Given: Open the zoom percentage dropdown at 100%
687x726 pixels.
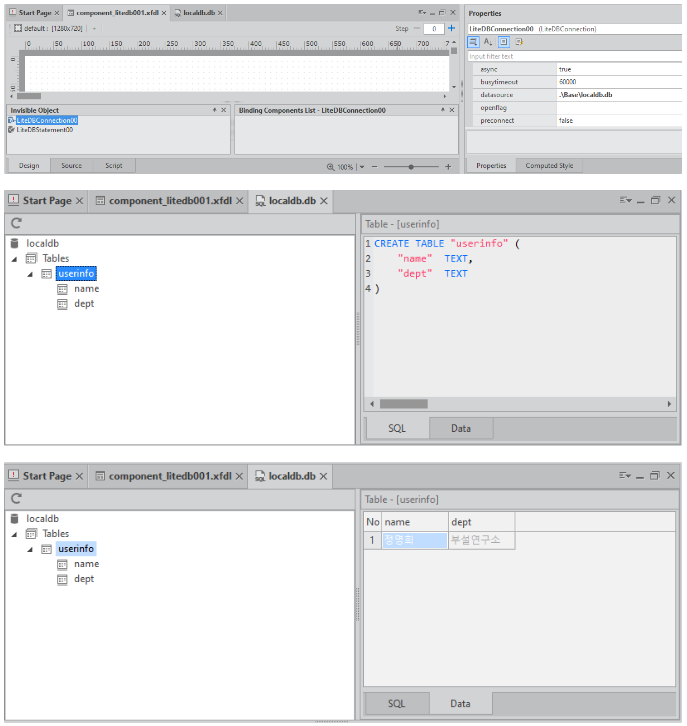Looking at the screenshot, I should click(x=361, y=167).
